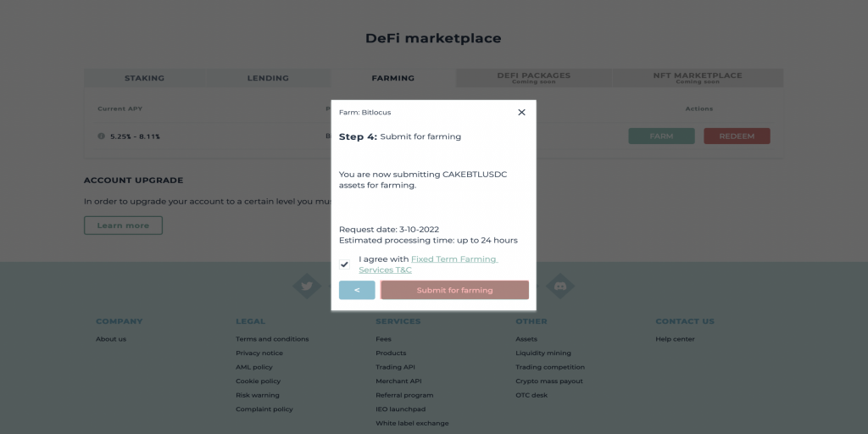This screenshot has height=434, width=868.
Task: Open Liquidity mining link
Action: coord(543,353)
